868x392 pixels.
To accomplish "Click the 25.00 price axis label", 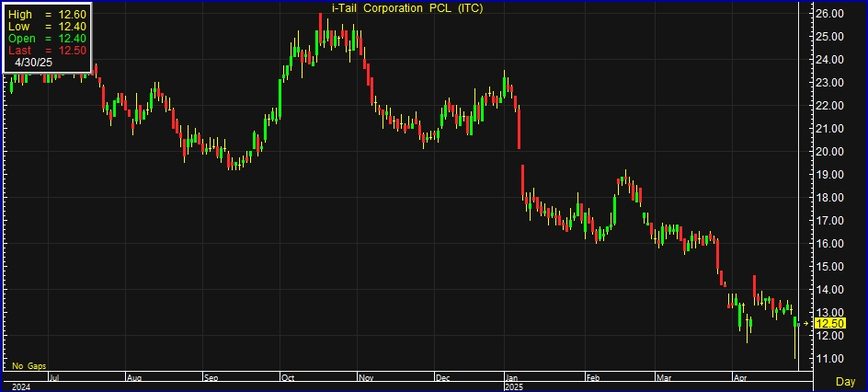I will tap(830, 37).
